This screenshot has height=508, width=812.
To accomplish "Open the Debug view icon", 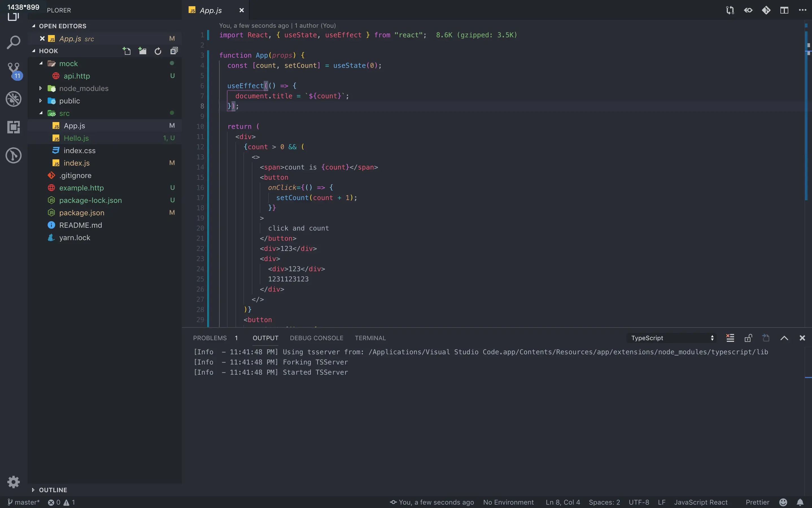I will click(x=14, y=99).
